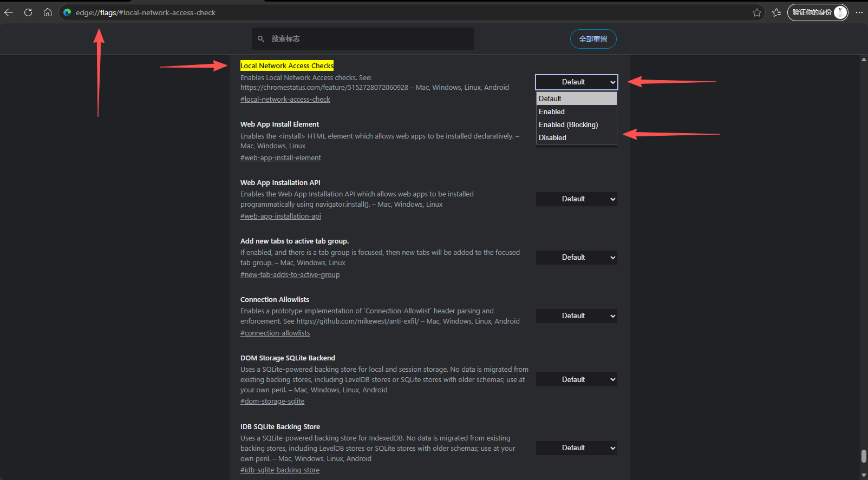Viewport: 868px width, 480px height.
Task: Open the Edge settings and more menu
Action: (x=859, y=12)
